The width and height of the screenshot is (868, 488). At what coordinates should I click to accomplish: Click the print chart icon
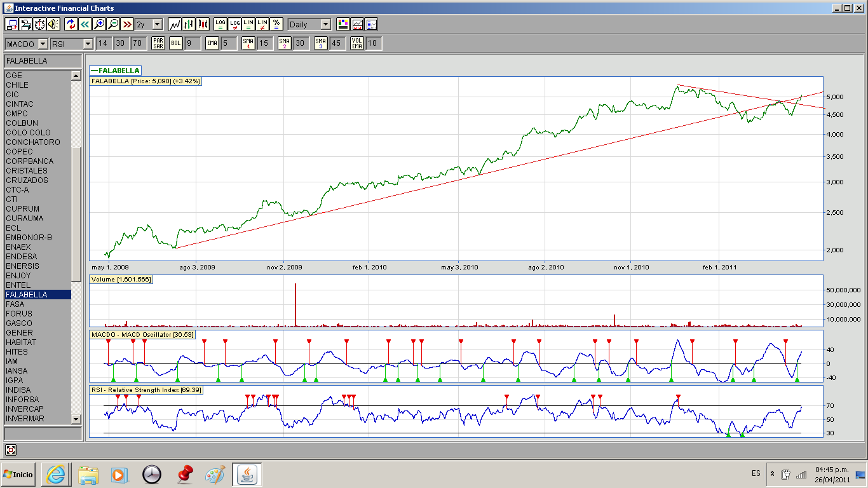coord(26,24)
